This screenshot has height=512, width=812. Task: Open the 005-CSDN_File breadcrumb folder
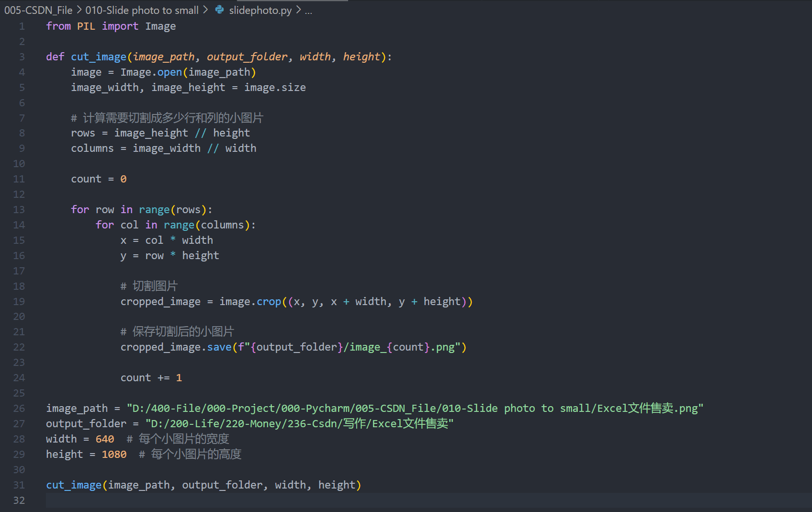(38, 10)
